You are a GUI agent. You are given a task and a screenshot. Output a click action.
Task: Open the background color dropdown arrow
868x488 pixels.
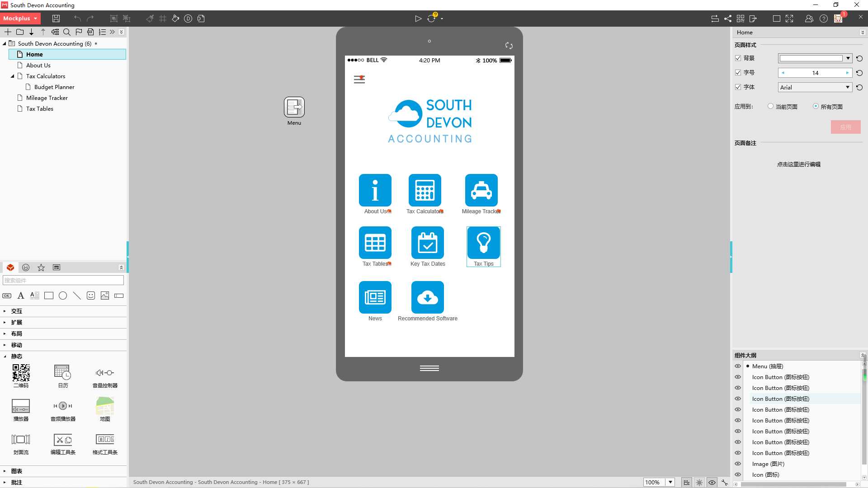click(848, 58)
